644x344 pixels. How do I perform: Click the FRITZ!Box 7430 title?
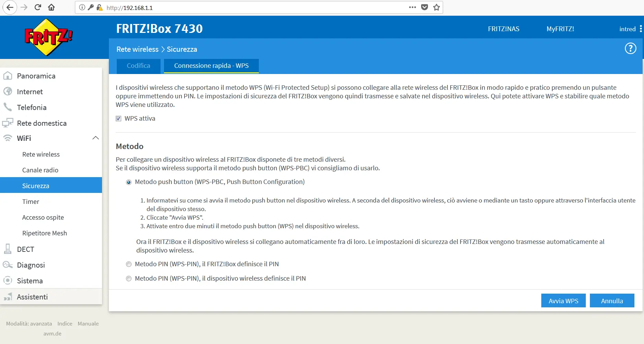pyautogui.click(x=159, y=28)
